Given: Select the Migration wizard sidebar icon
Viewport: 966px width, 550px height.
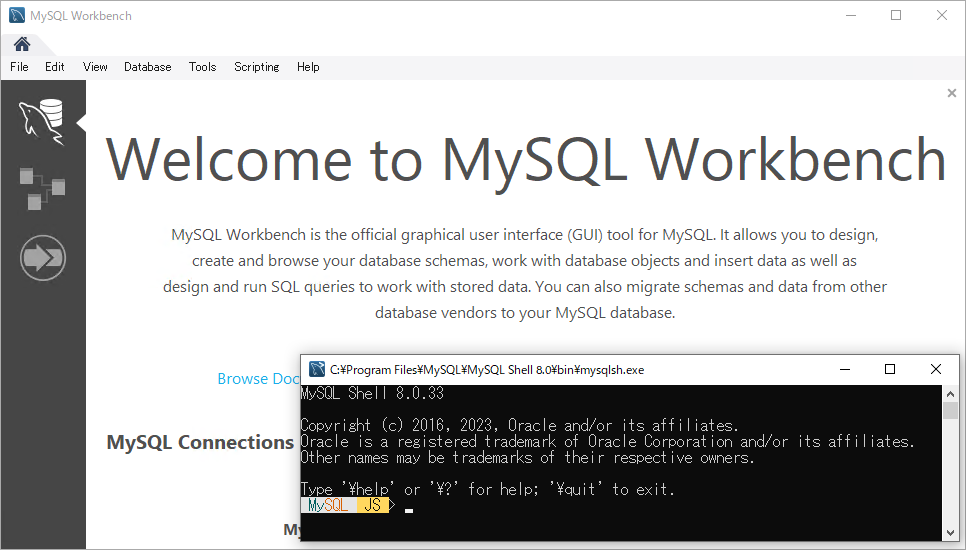Looking at the screenshot, I should 43,257.
